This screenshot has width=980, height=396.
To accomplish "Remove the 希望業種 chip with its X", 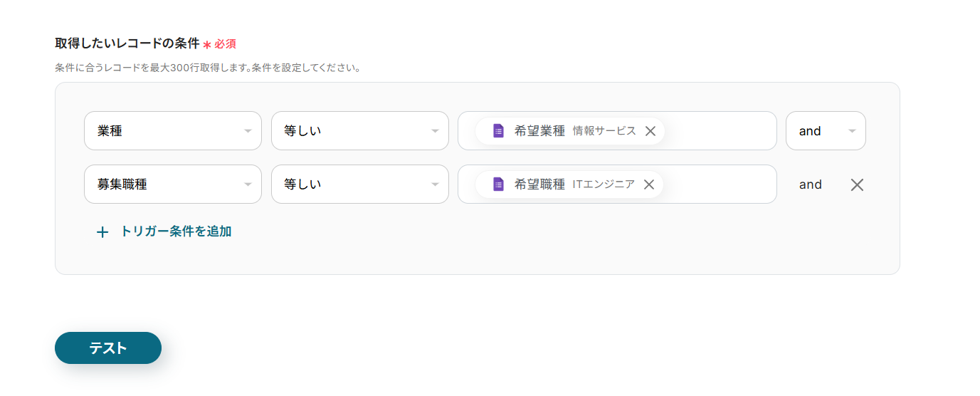I will [650, 131].
